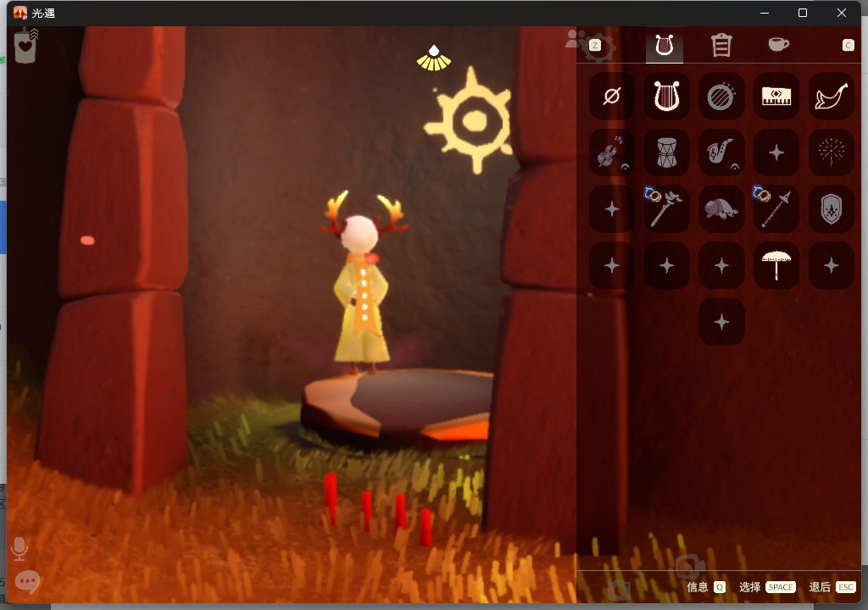Open sparkle slot left of leaf-topped staff

[x=612, y=209]
